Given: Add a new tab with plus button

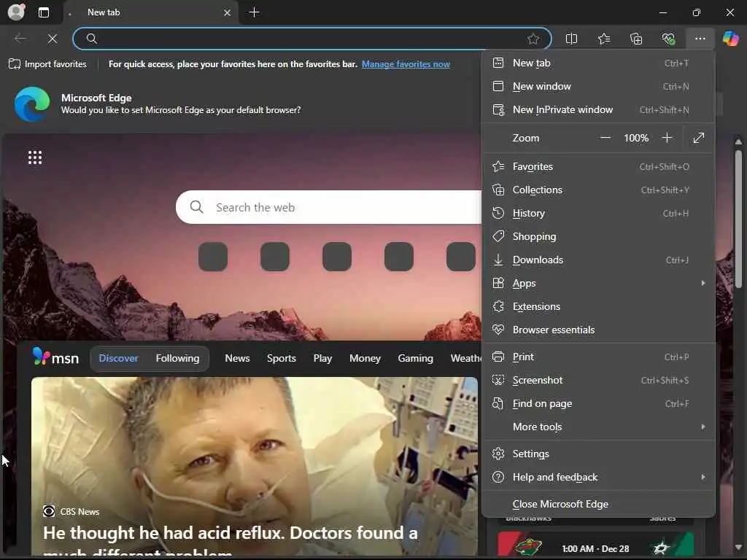Looking at the screenshot, I should pyautogui.click(x=255, y=12).
